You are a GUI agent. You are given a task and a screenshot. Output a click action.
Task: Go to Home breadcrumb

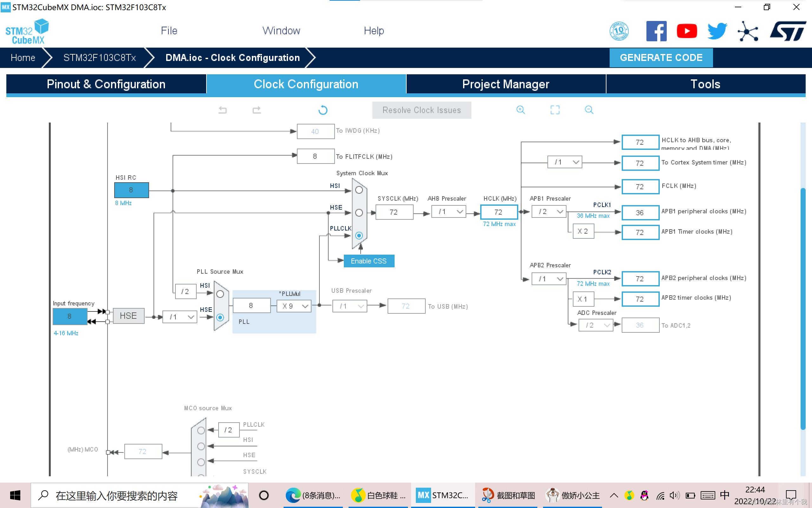[23, 58]
